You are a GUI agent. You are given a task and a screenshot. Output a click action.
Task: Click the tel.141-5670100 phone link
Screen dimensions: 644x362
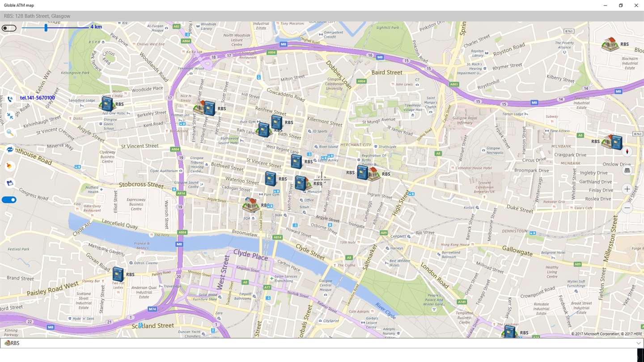[x=37, y=98]
